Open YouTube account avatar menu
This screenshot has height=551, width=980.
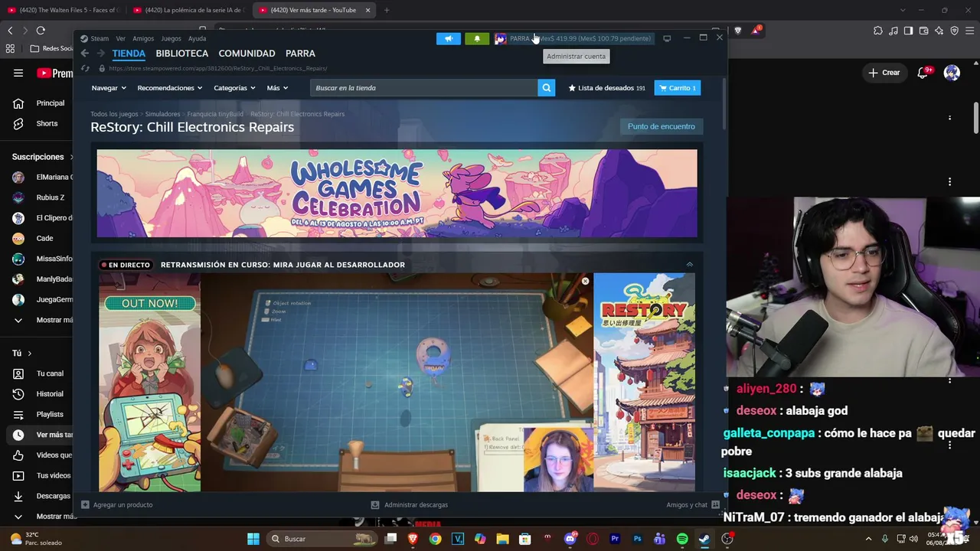(x=952, y=73)
